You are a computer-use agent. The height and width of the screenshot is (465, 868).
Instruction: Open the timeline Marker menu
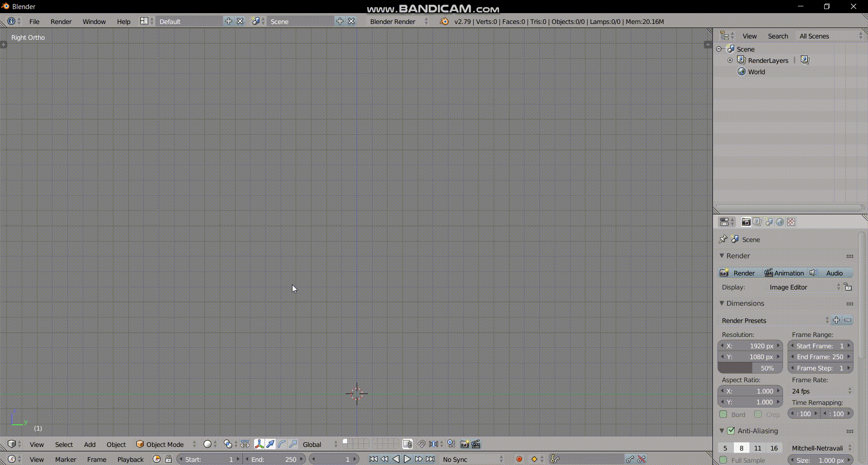(66, 459)
